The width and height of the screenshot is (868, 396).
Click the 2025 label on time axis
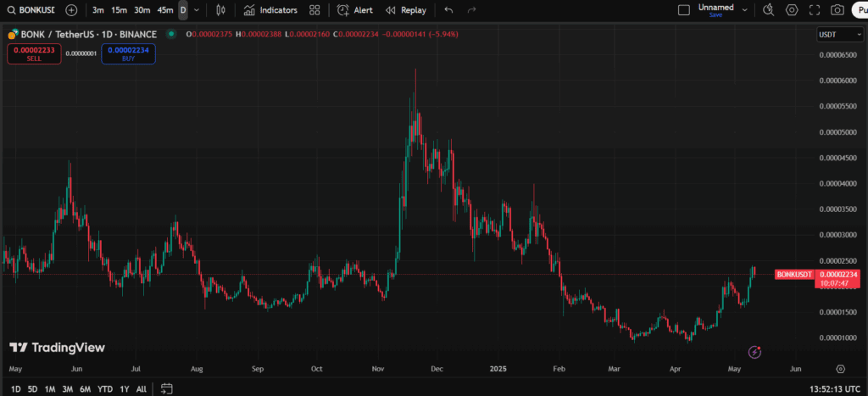pyautogui.click(x=499, y=369)
